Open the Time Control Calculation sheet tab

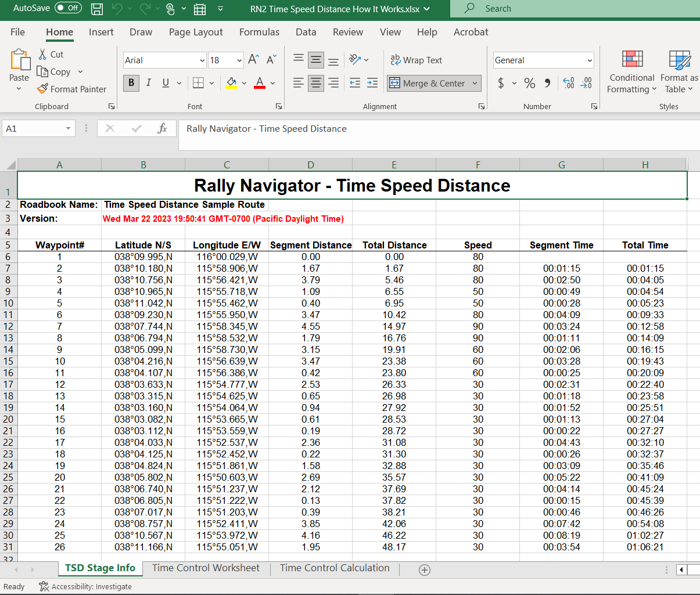click(335, 568)
